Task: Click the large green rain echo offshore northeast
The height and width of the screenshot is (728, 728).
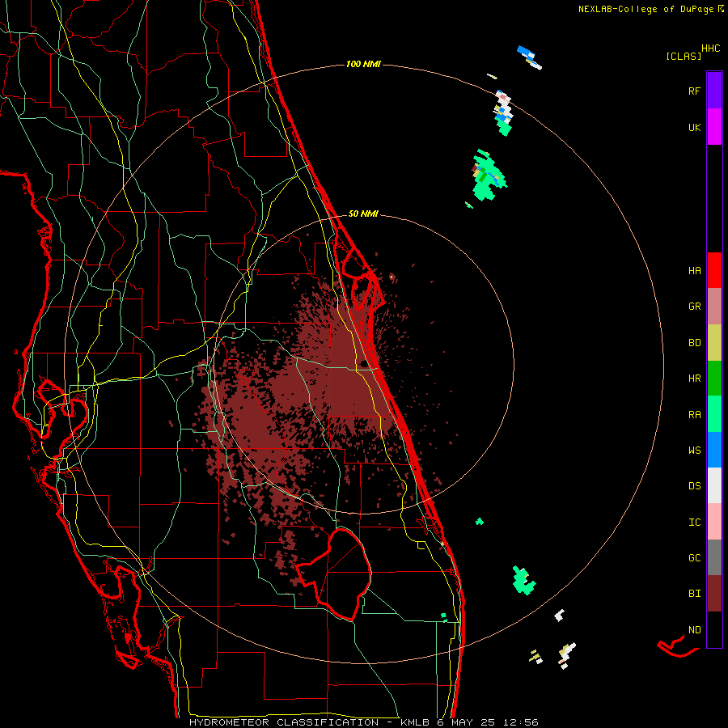Action: 489,176
